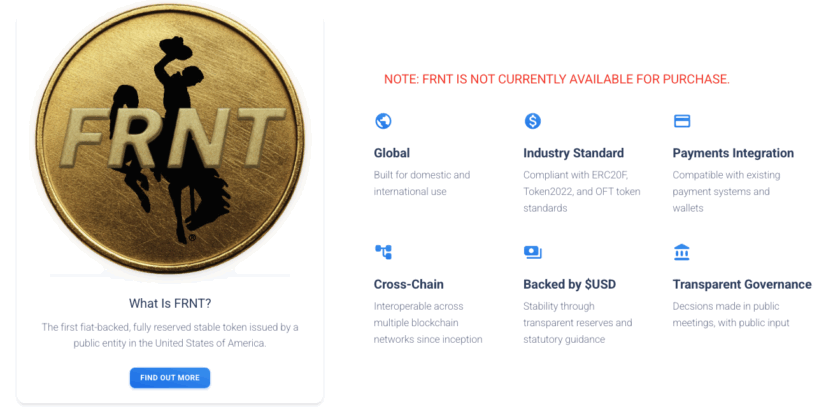The height and width of the screenshot is (409, 840).
Task: Click the Global feature heading
Action: tap(392, 153)
